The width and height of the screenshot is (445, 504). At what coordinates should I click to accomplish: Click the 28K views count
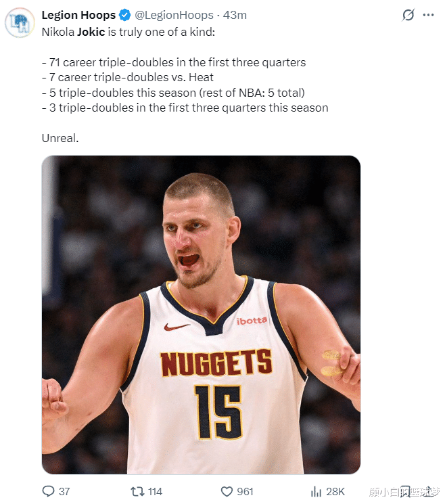click(336, 491)
